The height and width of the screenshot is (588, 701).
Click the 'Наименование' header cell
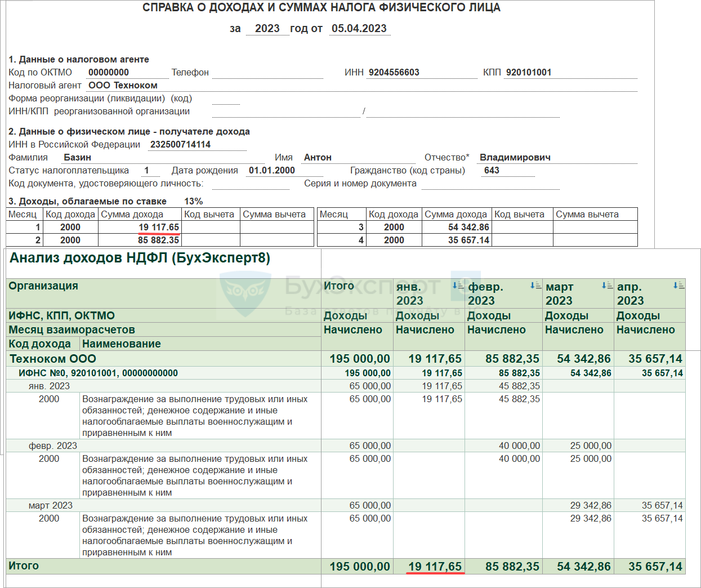click(200, 344)
